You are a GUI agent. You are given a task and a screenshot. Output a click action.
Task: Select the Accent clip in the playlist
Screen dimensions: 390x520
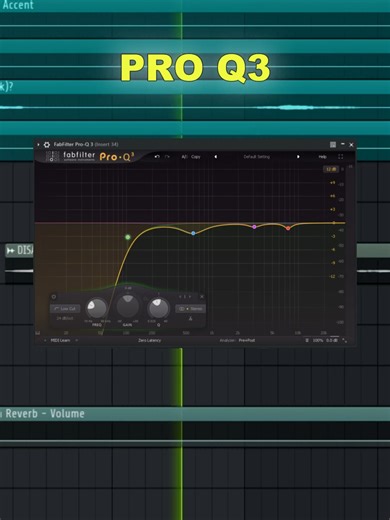tap(195, 6)
